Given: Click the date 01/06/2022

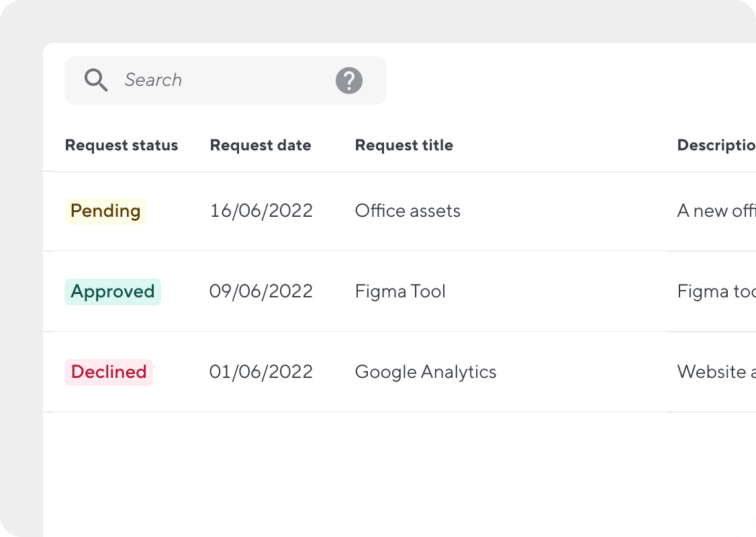Looking at the screenshot, I should (x=261, y=372).
